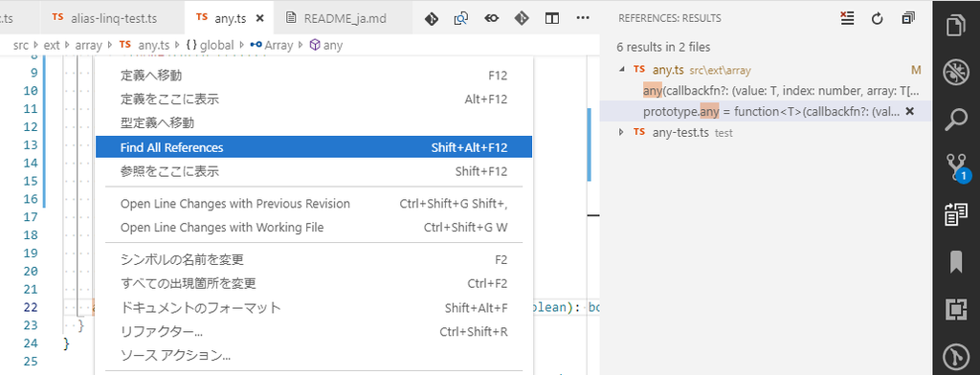
Task: Close the any.ts editor tab
Action: pyautogui.click(x=260, y=18)
